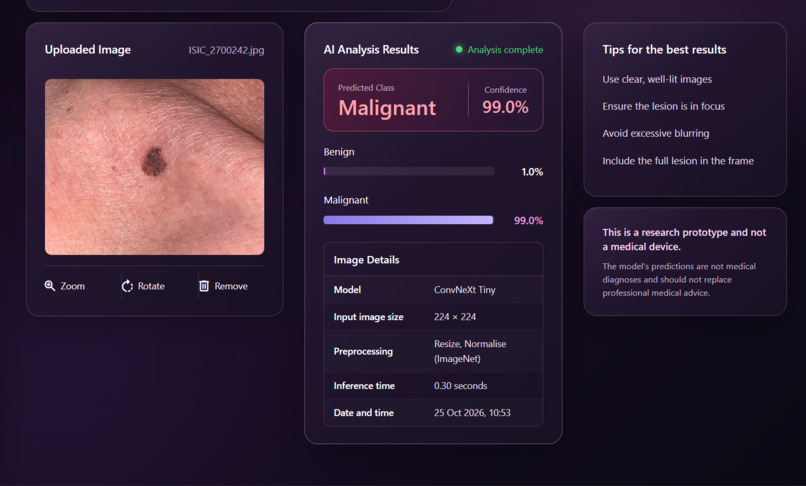Click the disclaimer about predictions not medical diagnoses
806x486 pixels.
click(679, 279)
